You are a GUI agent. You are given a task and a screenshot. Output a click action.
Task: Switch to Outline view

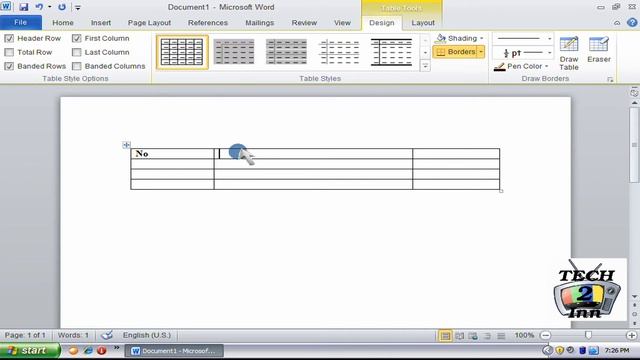[x=487, y=336]
